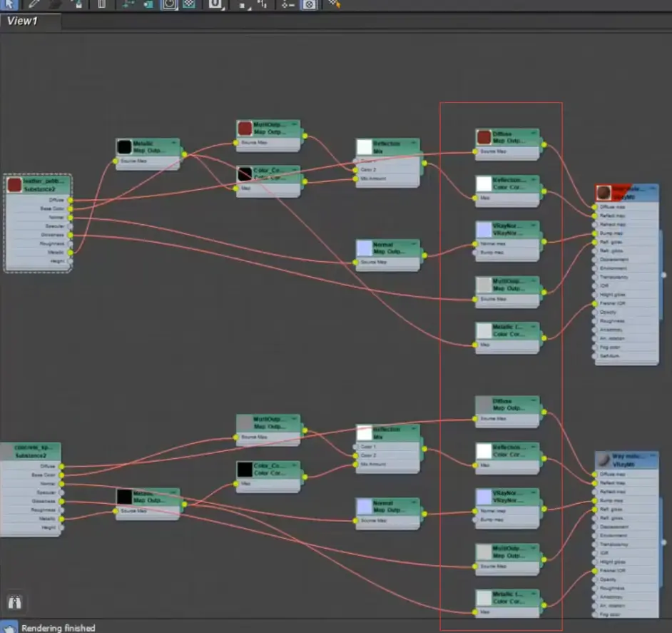Pick material from object with eyedropper
Viewport: 672px width, 633px height.
(34, 4)
